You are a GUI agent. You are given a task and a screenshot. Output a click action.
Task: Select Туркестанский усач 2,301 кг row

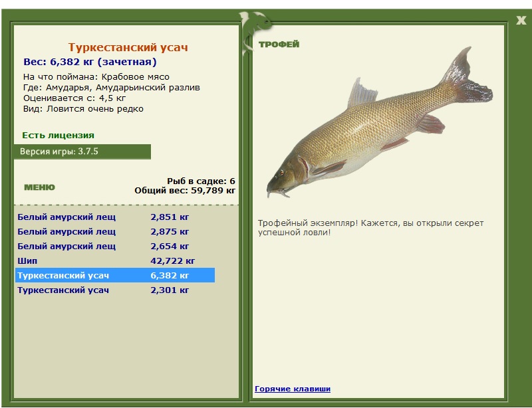(115, 290)
